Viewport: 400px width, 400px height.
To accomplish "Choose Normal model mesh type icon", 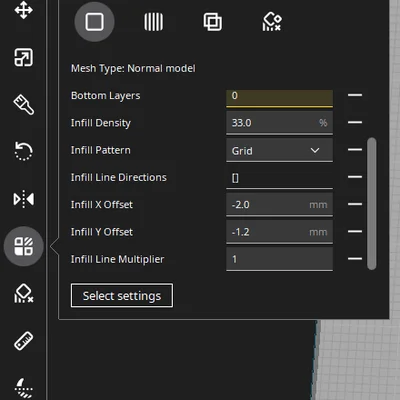I will pyautogui.click(x=94, y=22).
